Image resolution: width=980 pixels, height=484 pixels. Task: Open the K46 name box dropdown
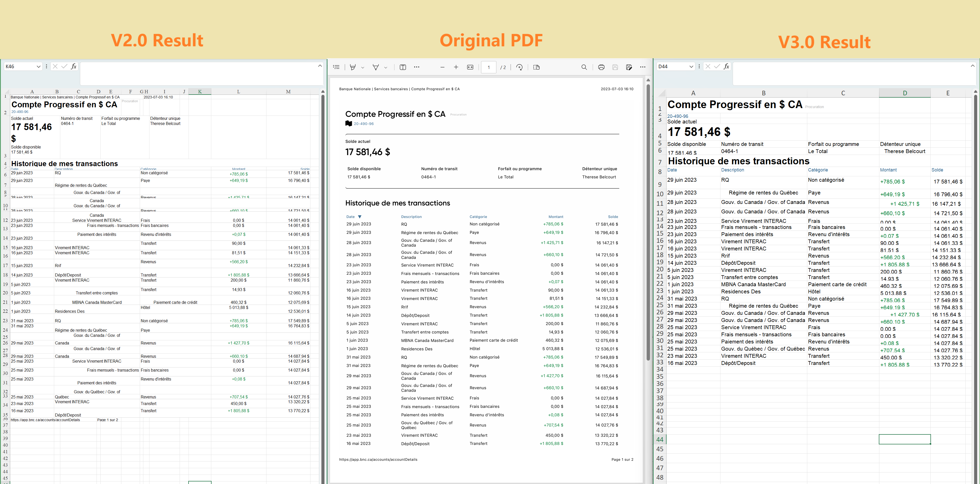(x=38, y=66)
